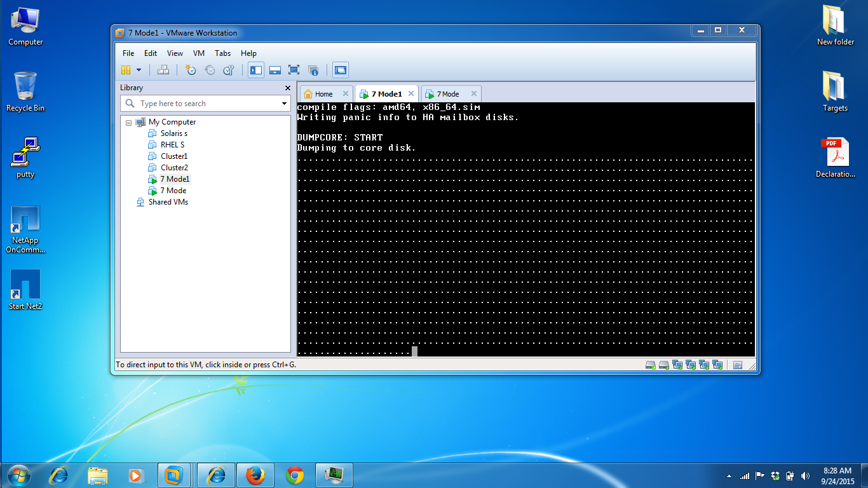
Task: Click the first hard disk status icon
Action: 651,365
